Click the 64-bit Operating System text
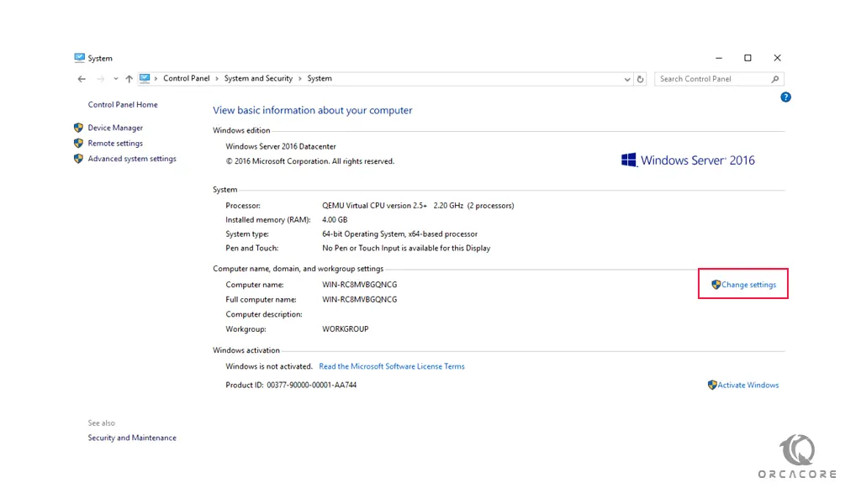861x504 pixels. coord(399,234)
